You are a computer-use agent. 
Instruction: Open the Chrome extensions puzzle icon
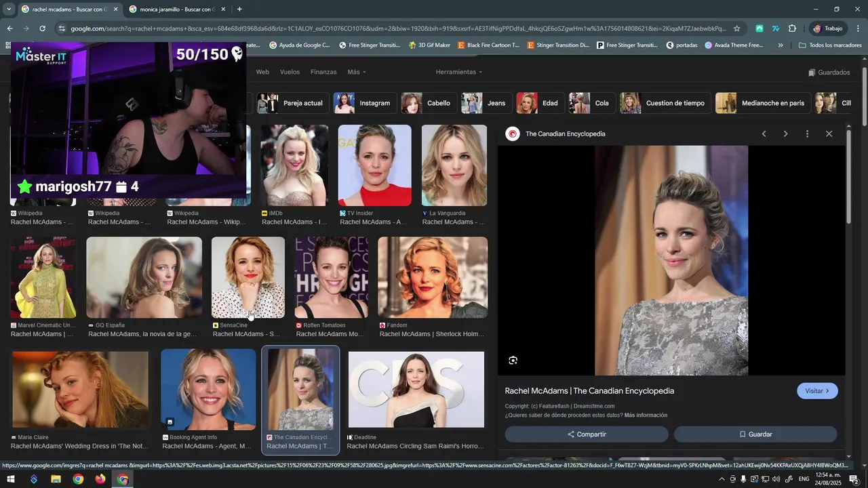(x=792, y=28)
